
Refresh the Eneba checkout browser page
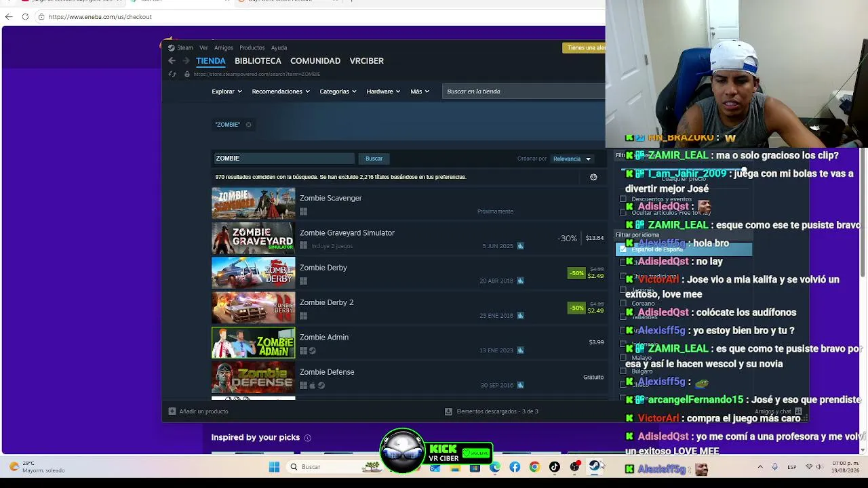pyautogui.click(x=25, y=17)
